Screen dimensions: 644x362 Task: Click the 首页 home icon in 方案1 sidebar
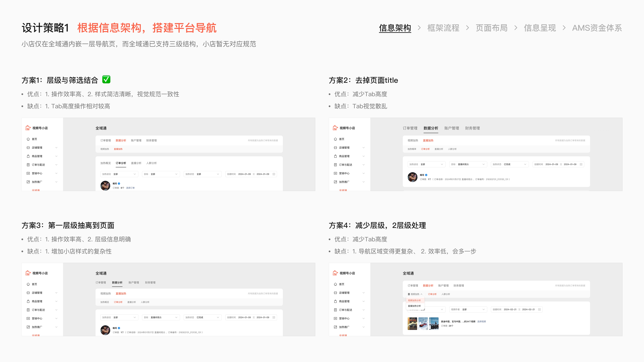click(28, 139)
